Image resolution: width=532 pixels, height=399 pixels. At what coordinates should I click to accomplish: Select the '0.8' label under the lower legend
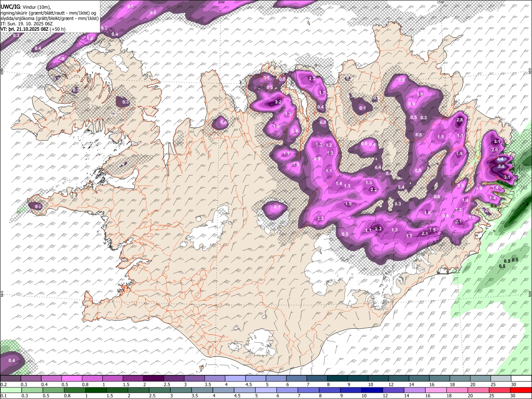point(67,396)
